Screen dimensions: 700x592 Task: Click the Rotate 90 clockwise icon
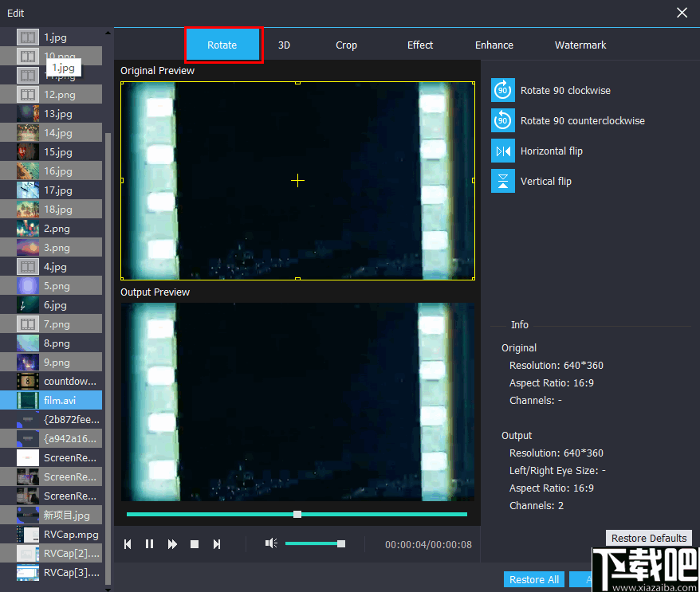[501, 90]
